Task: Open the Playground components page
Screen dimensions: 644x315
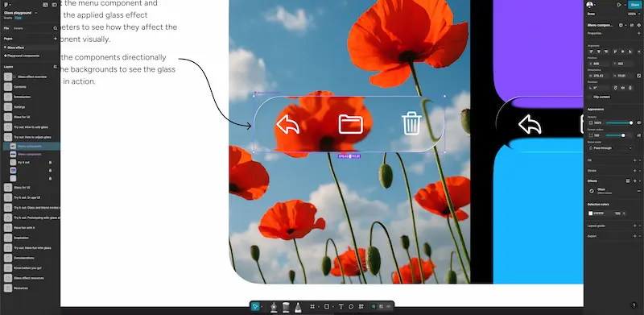Action: (23, 56)
